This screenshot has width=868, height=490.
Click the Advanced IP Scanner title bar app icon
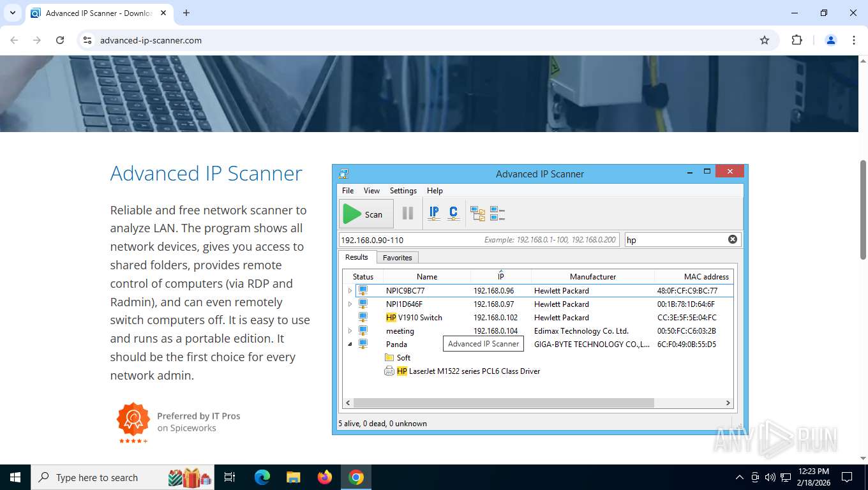344,174
